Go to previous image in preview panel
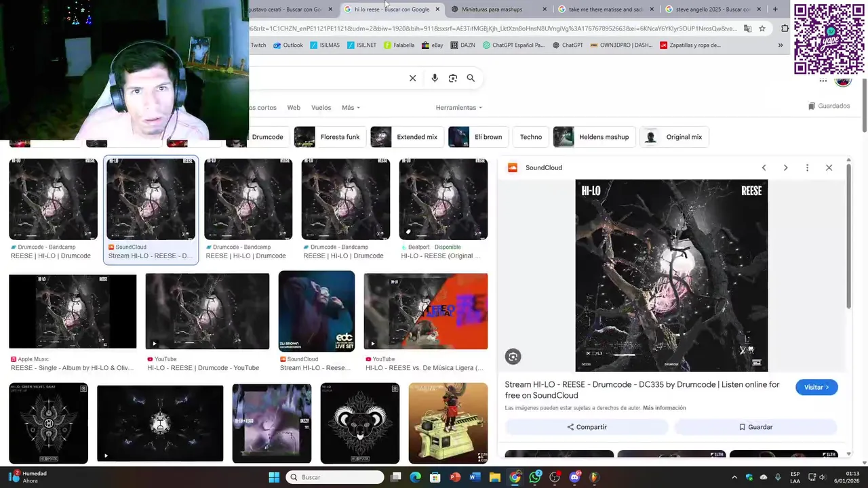This screenshot has height=488, width=868. click(764, 167)
